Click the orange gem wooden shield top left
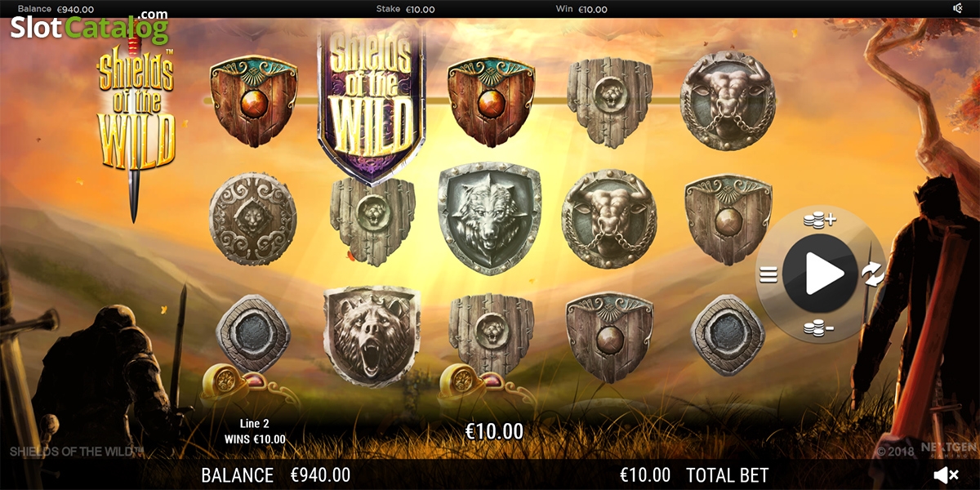The image size is (980, 490). coord(254,102)
